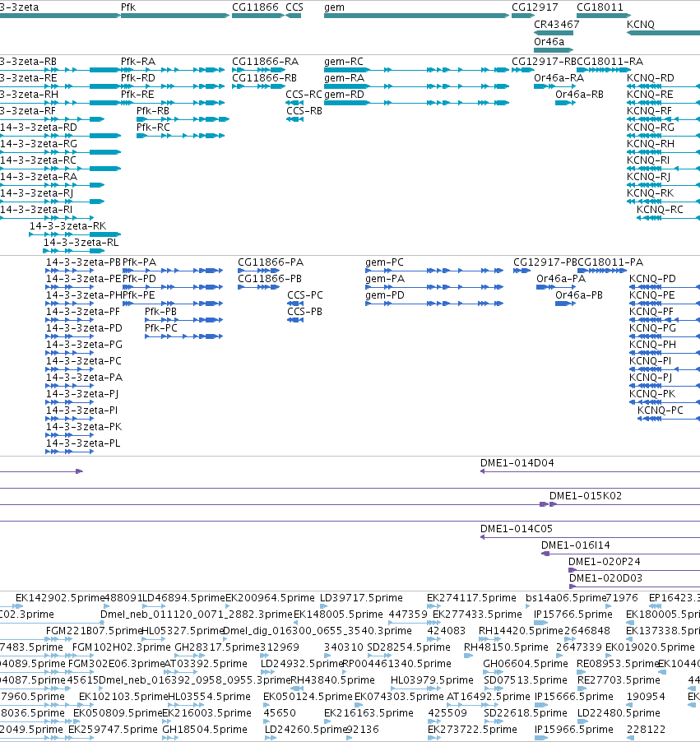
Task: Click the long teal gem gene bar
Action: (x=416, y=16)
